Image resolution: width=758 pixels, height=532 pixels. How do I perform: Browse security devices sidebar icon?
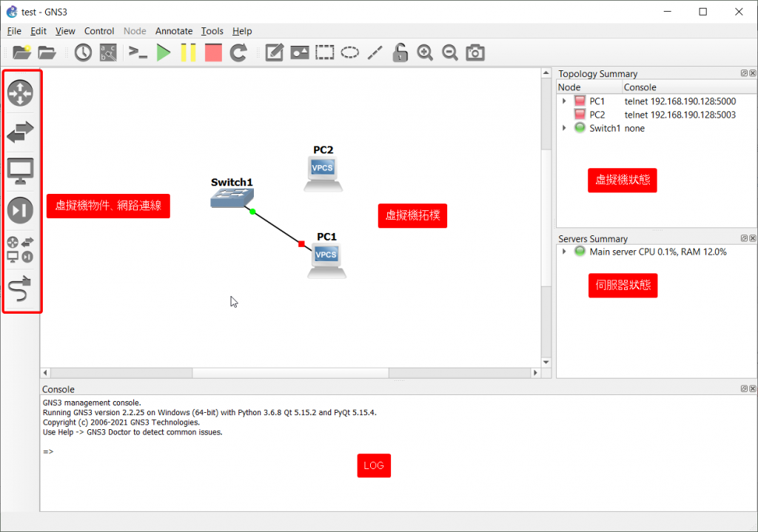coord(20,210)
